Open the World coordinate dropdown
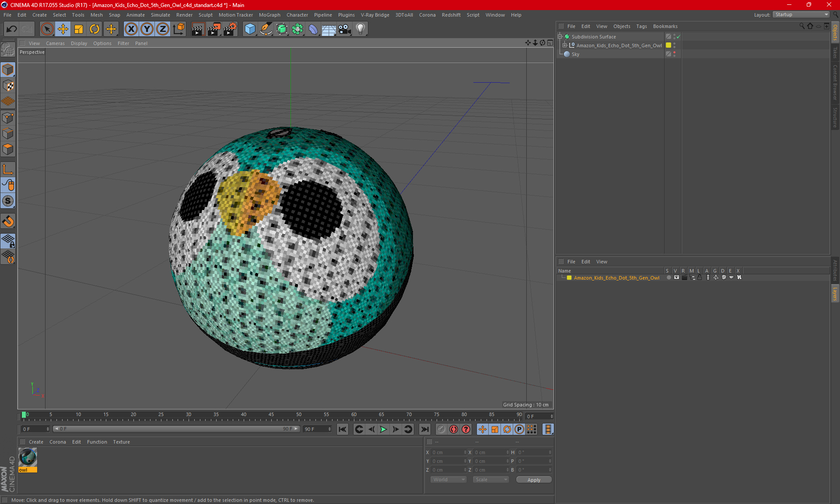The height and width of the screenshot is (504, 840). point(448,479)
